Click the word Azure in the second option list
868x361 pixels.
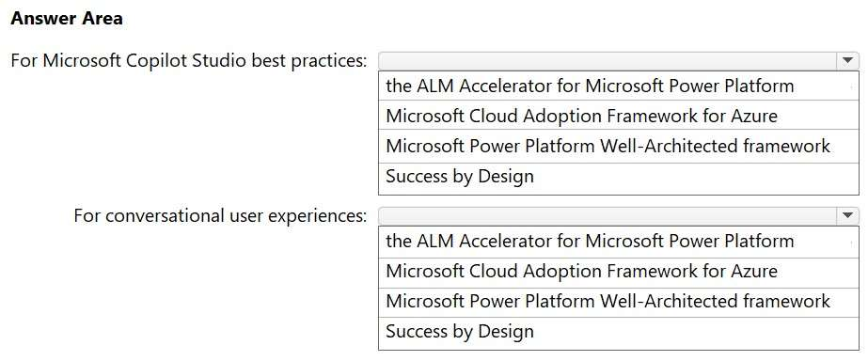click(751, 272)
